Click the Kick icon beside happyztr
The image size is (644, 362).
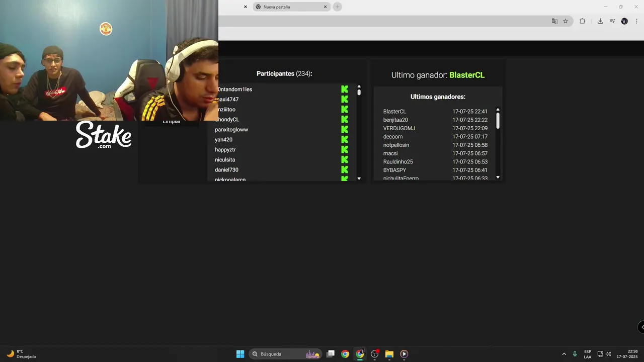point(345,149)
